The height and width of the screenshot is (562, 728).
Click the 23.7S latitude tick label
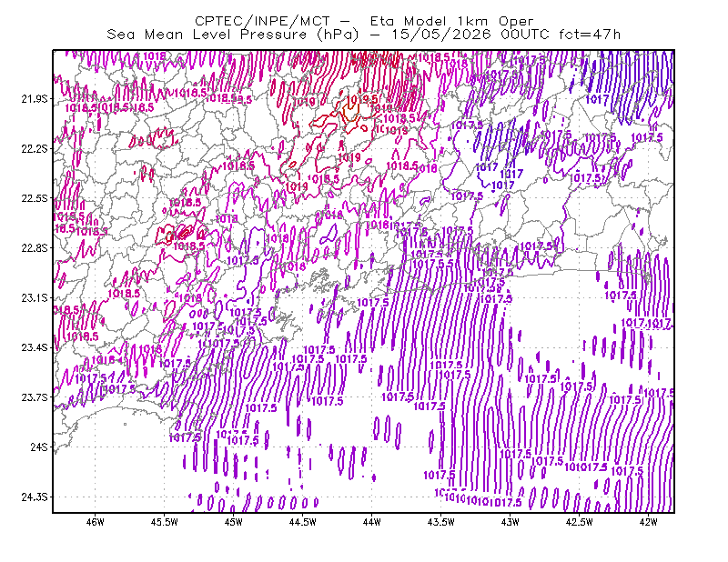[x=35, y=397]
